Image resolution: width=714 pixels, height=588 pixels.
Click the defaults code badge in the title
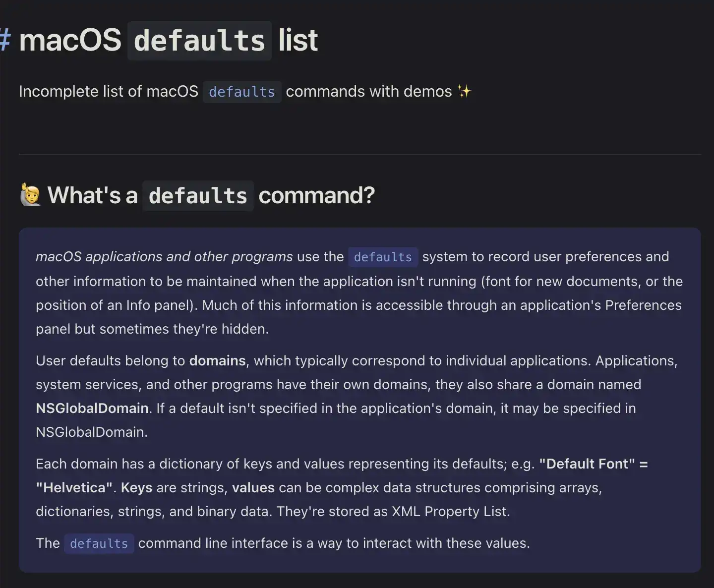click(199, 41)
